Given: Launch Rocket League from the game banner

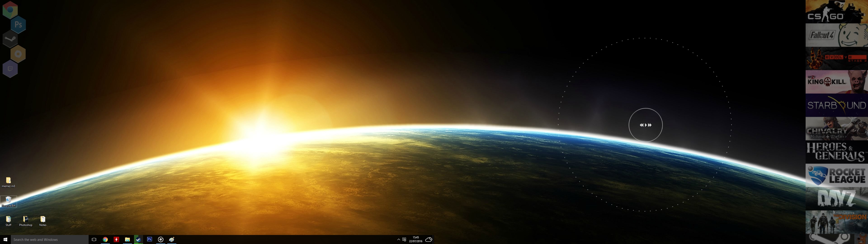Looking at the screenshot, I should [837, 176].
